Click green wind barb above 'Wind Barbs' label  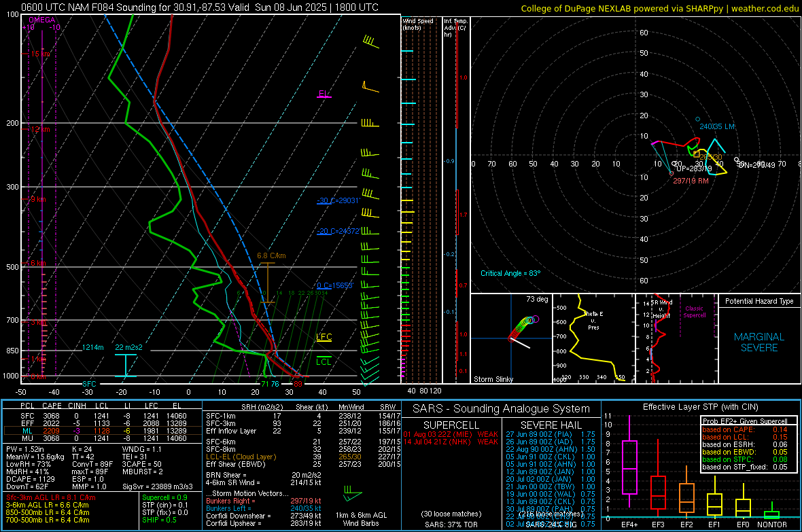point(353,494)
